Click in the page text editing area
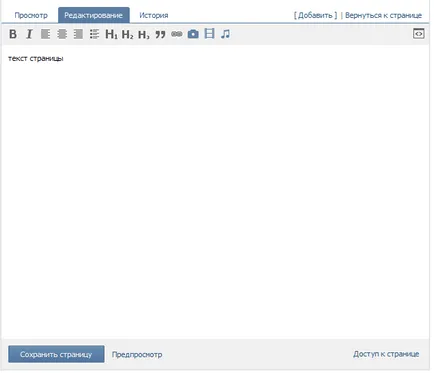434x373 pixels. point(215,192)
